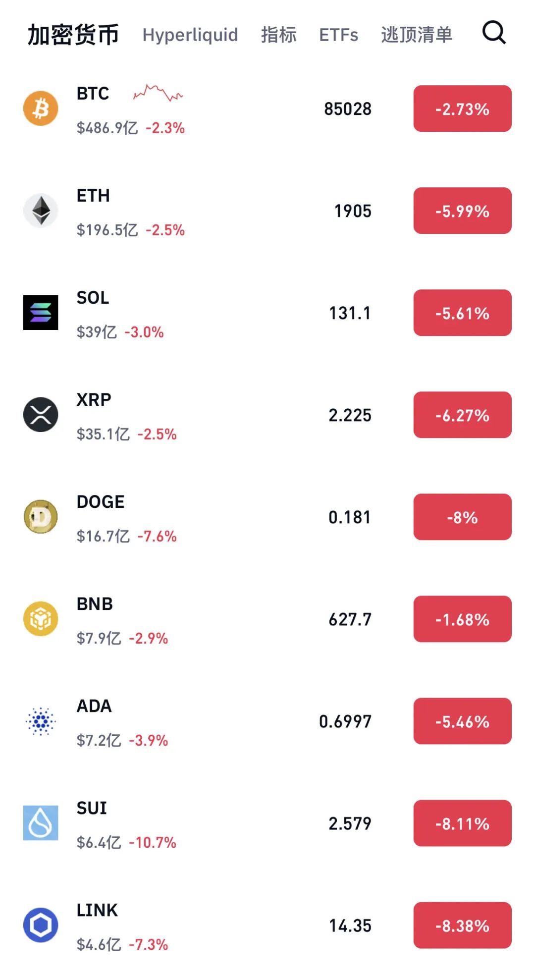Click BTC's -2.73% change button
The width and height of the screenshot is (535, 980).
tap(462, 109)
